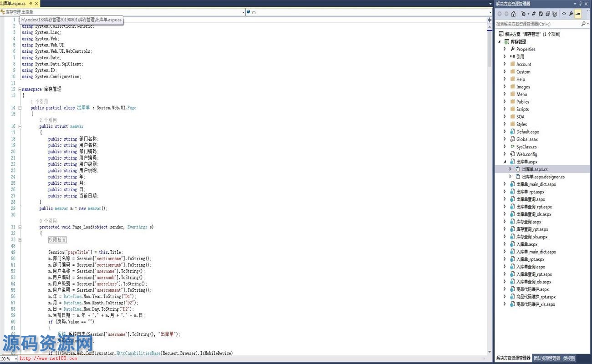Click Sync with Active Document arrows icon
592x364 pixels.
tap(534, 14)
